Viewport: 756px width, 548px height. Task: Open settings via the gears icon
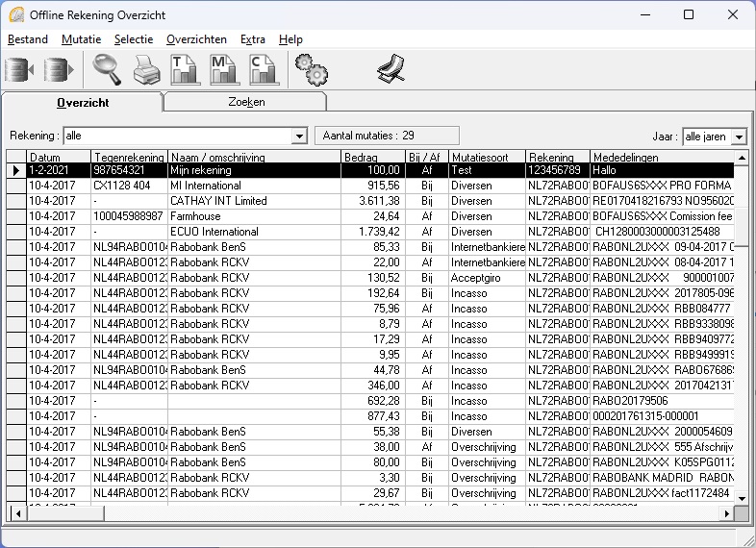311,70
